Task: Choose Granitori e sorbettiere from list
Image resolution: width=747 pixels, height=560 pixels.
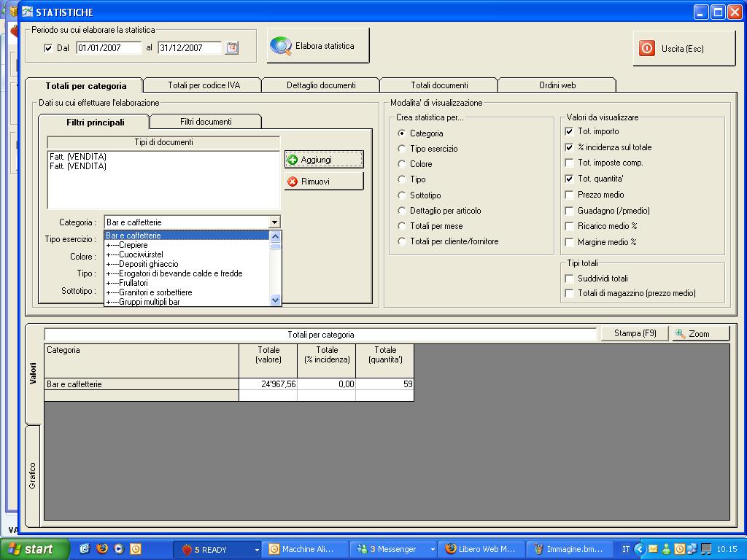Action: coord(187,292)
